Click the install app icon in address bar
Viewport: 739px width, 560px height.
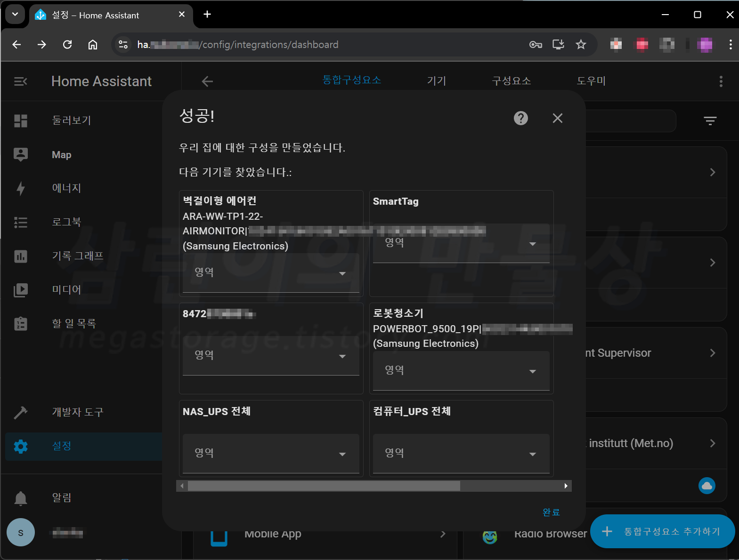coord(558,44)
